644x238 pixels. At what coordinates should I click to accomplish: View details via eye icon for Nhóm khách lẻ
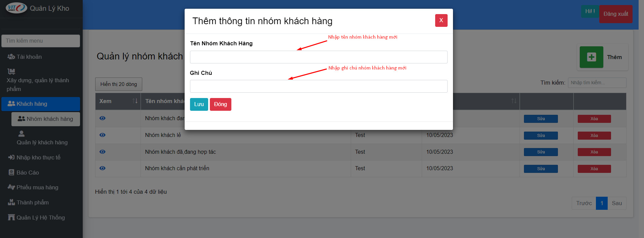(103, 135)
